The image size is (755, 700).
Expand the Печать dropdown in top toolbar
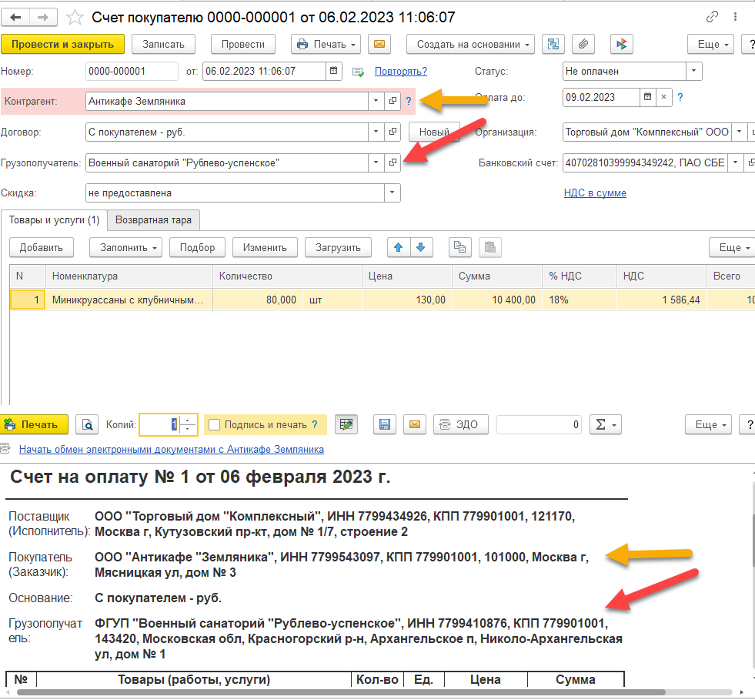[x=326, y=45]
